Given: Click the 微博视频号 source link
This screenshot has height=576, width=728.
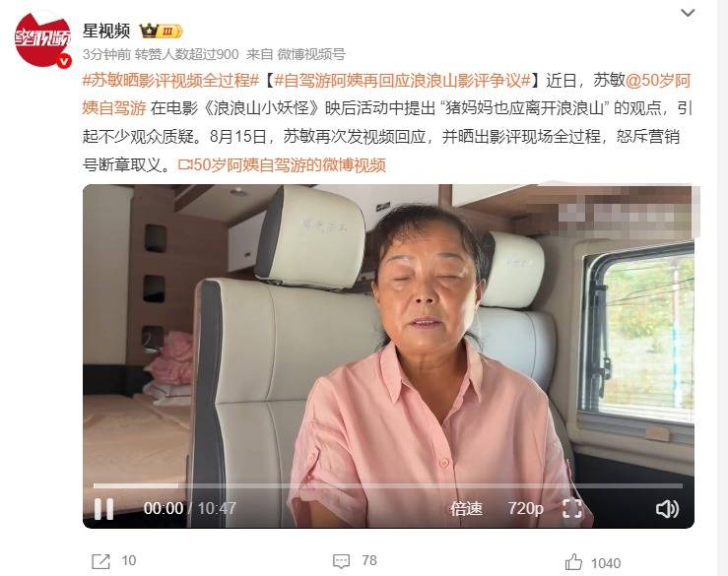Looking at the screenshot, I should point(311,55).
